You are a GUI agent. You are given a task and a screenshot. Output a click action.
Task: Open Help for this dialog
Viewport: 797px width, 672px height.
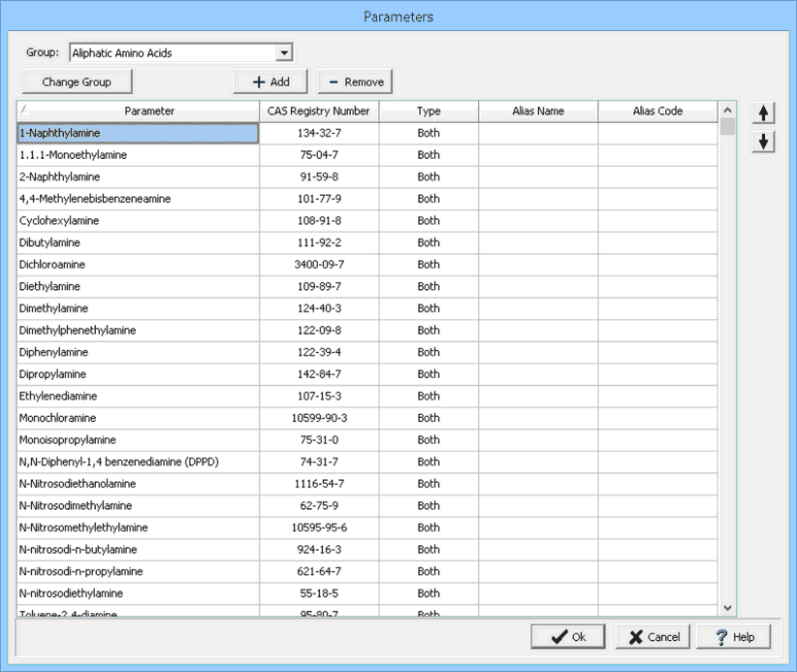coord(734,637)
